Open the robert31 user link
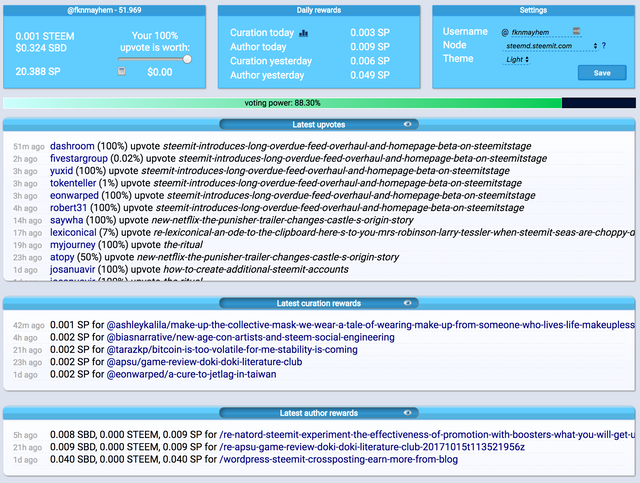 (x=69, y=207)
